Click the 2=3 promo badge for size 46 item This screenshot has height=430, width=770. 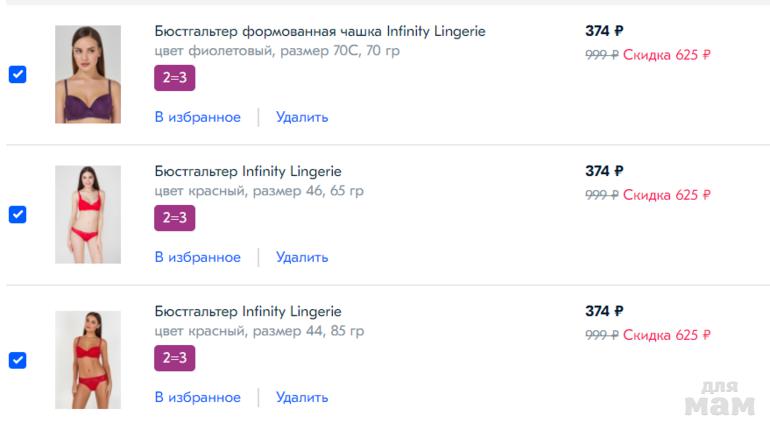click(x=175, y=218)
